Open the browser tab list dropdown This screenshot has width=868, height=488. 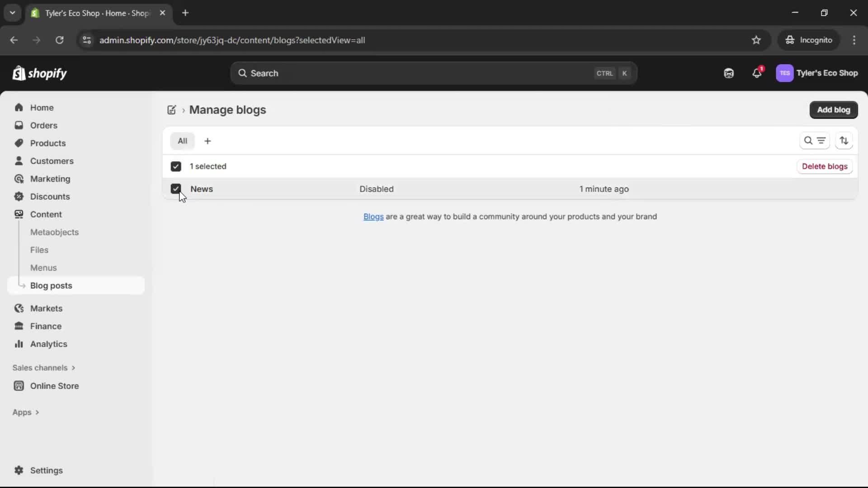[12, 13]
